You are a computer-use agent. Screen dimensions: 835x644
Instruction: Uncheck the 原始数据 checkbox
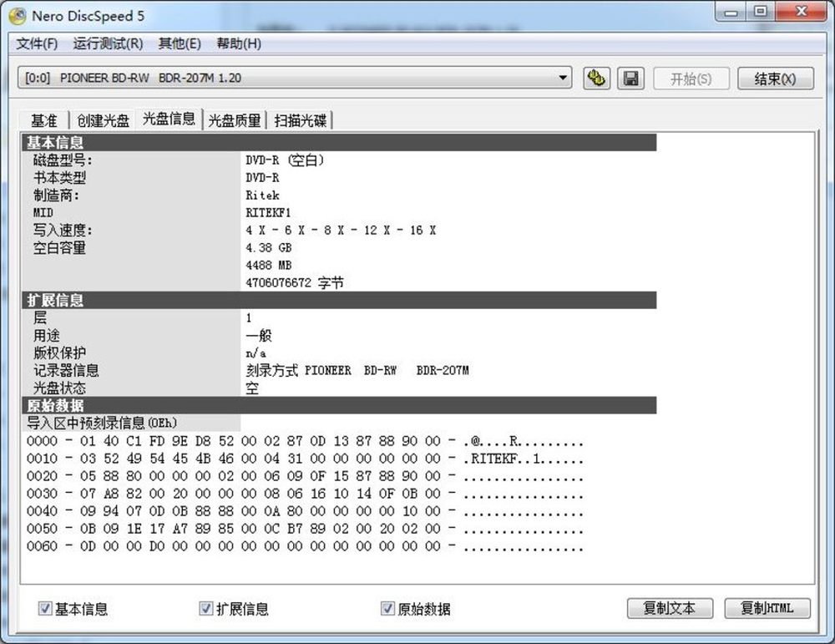[387, 608]
